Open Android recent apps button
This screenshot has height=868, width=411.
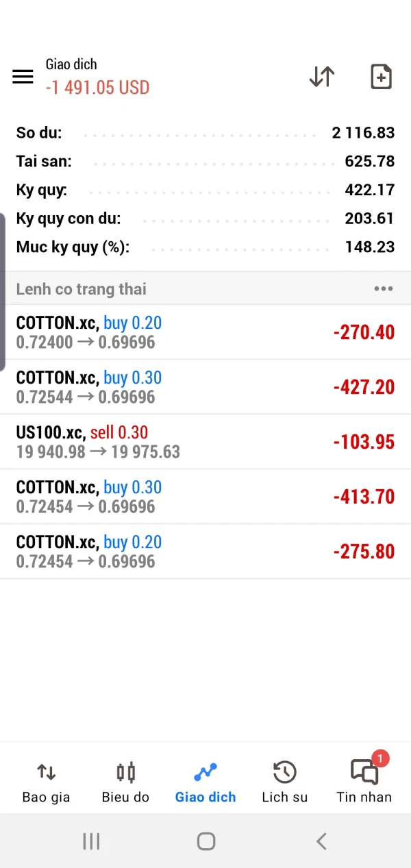pyautogui.click(x=91, y=841)
